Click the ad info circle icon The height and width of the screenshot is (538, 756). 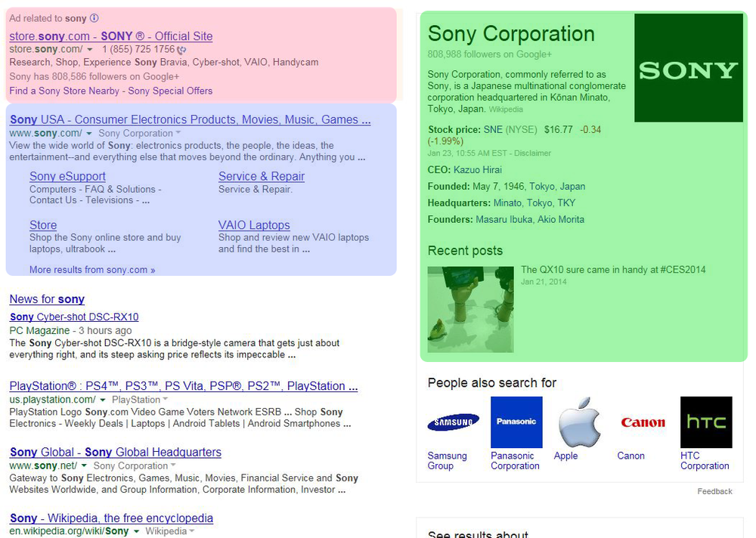[94, 18]
